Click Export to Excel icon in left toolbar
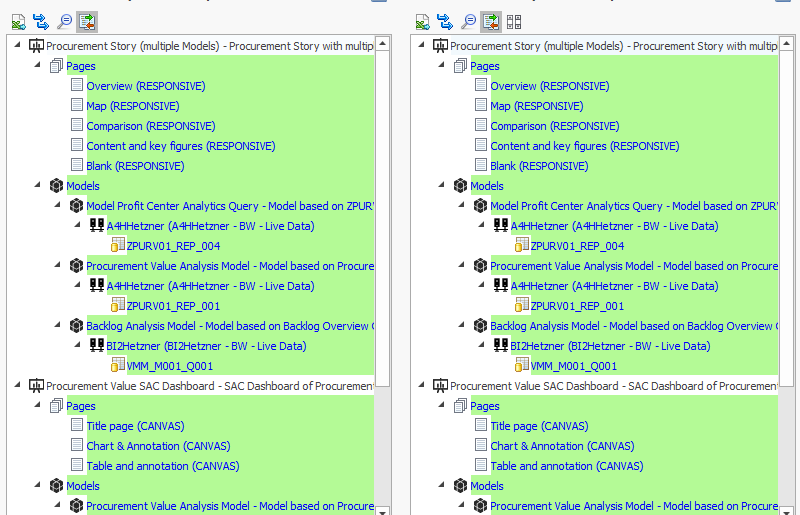 pos(18,21)
